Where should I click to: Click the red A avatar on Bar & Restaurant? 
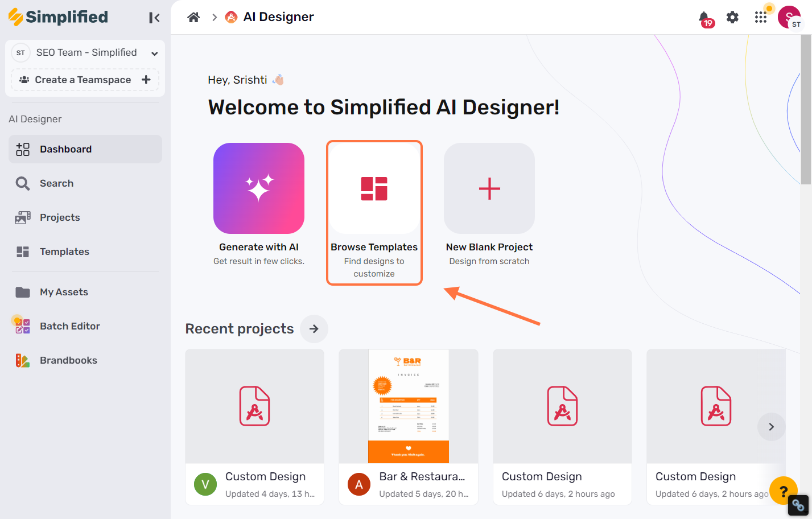(x=359, y=484)
